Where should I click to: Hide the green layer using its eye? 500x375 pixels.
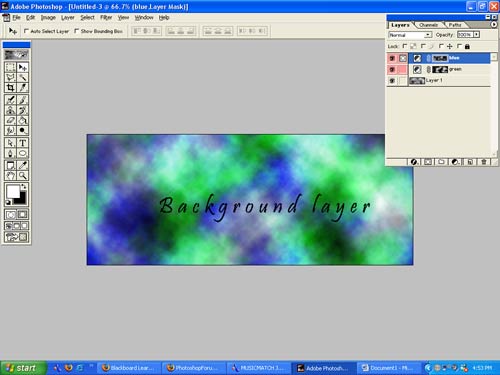pos(392,69)
